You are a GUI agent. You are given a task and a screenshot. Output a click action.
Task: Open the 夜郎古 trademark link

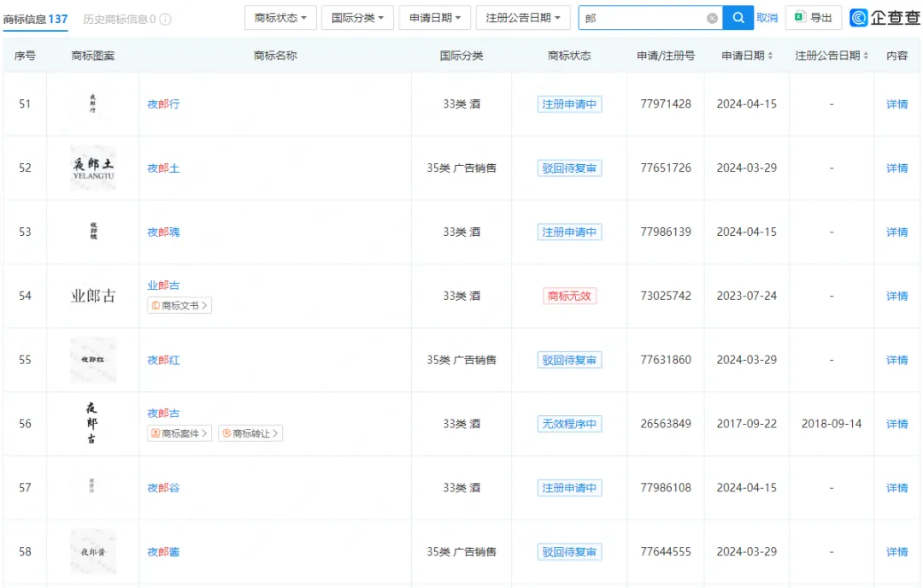click(163, 413)
